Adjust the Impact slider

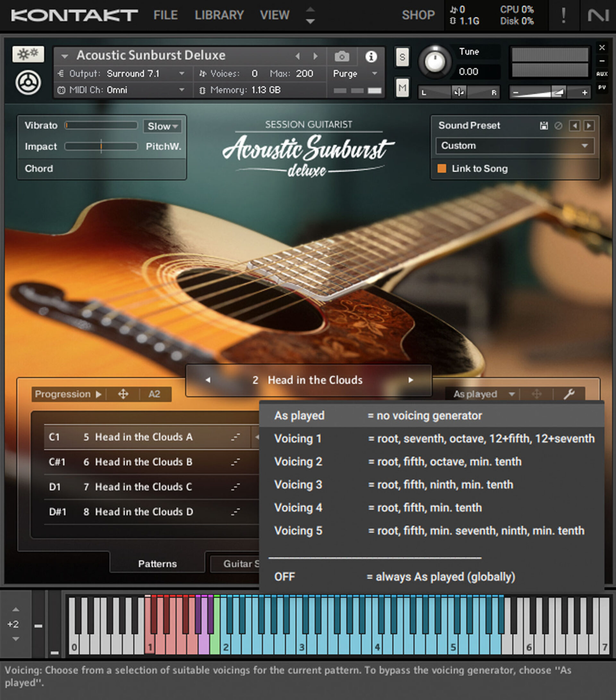102,147
